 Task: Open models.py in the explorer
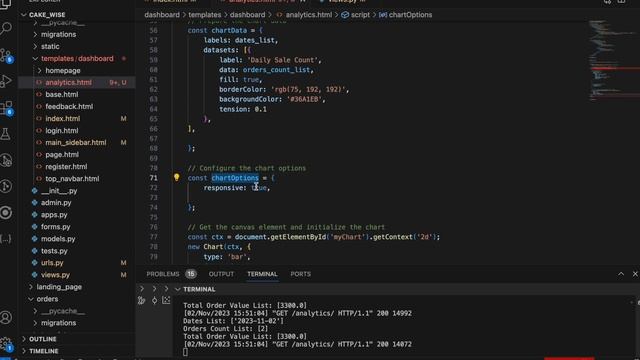click(58, 239)
